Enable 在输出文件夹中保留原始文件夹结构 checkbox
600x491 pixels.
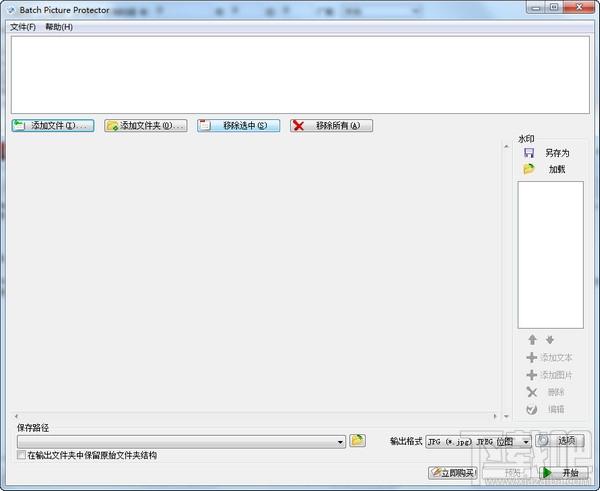pos(21,455)
